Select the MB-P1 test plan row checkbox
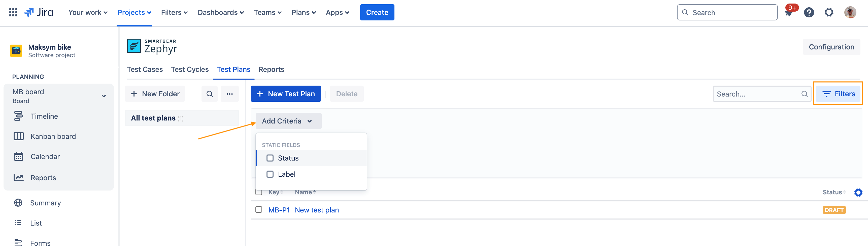Image resolution: width=868 pixels, height=246 pixels. click(259, 210)
